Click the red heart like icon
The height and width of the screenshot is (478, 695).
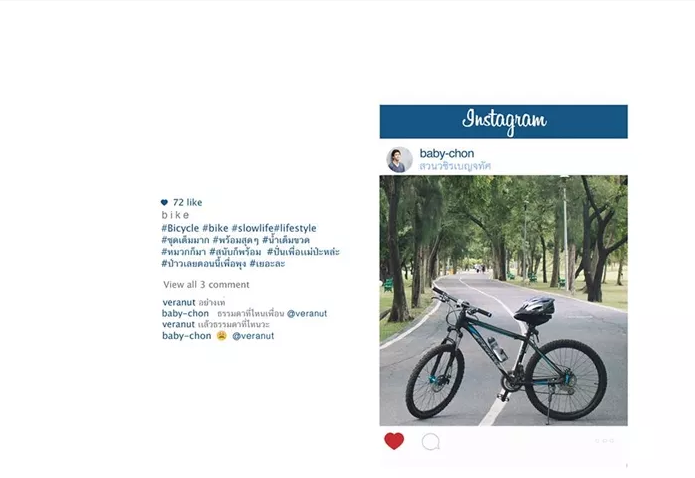pyautogui.click(x=394, y=441)
